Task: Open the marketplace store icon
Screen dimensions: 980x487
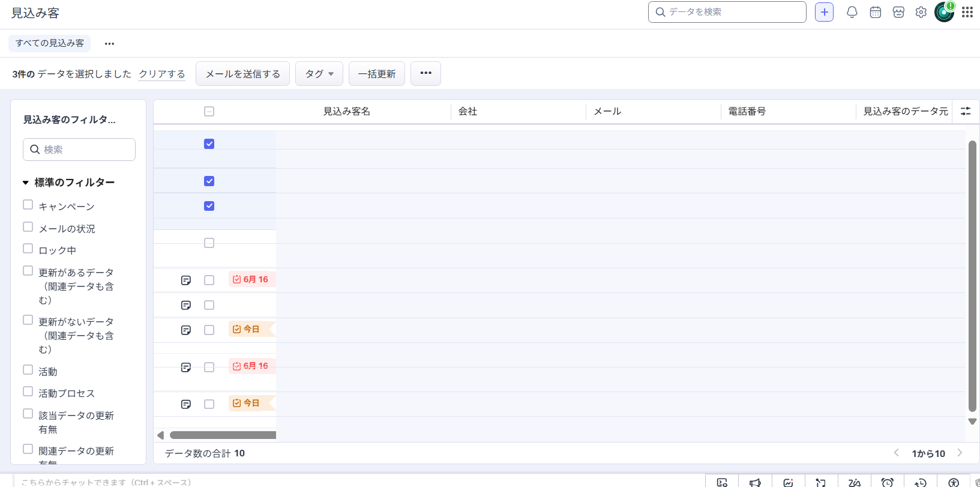Action: [898, 12]
